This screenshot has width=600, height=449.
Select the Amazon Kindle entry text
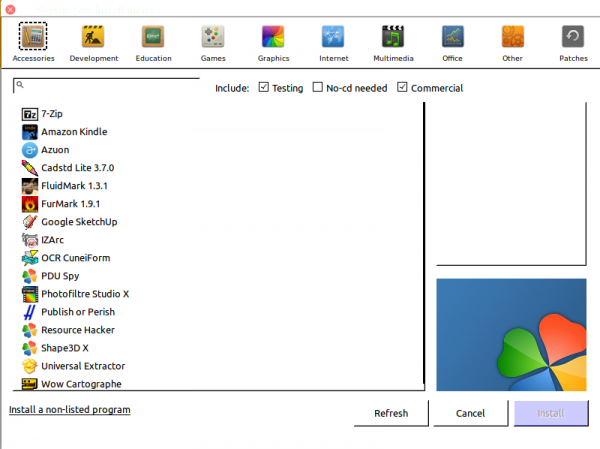click(x=74, y=132)
